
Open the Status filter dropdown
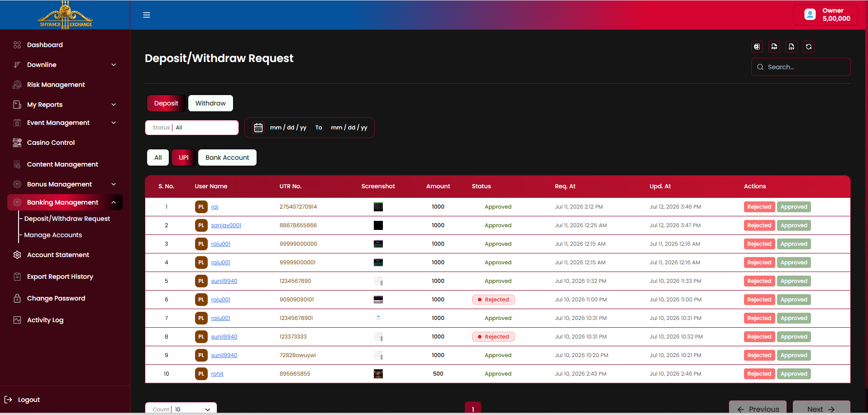click(192, 128)
